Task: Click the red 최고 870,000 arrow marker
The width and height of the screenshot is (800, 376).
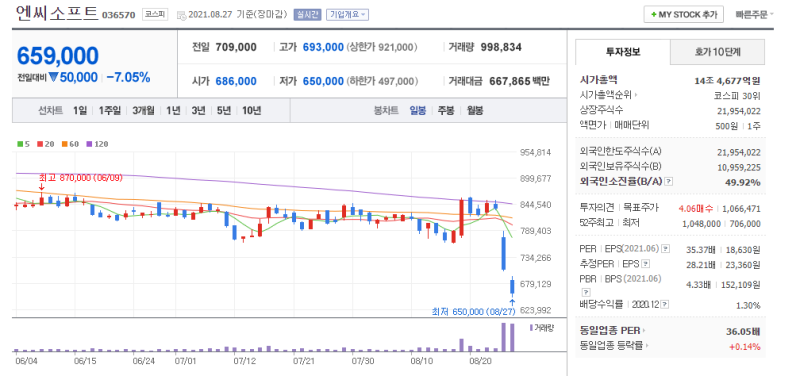Action: (41, 187)
